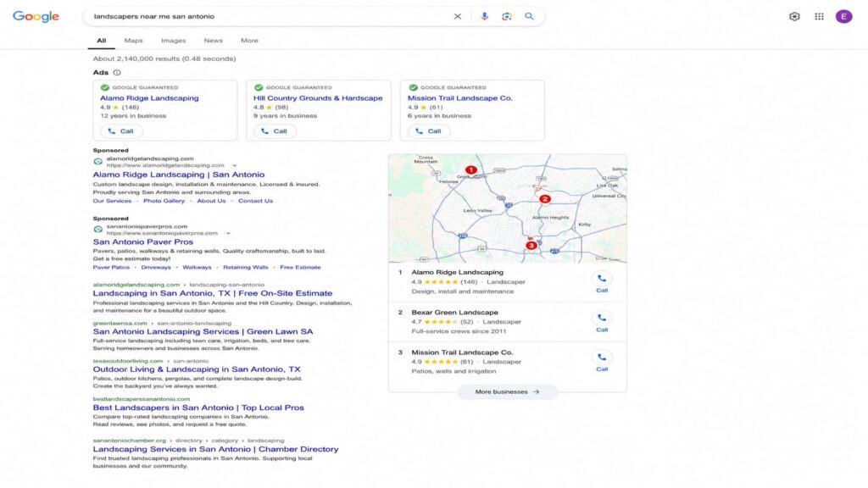Image resolution: width=868 pixels, height=488 pixels.
Task: Start voice search with the microphone icon
Action: [x=484, y=17]
